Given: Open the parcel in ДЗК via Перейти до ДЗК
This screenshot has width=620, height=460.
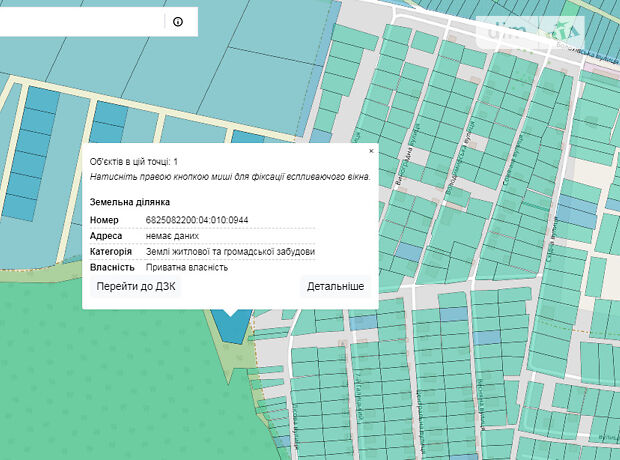Looking at the screenshot, I should pyautogui.click(x=136, y=286).
